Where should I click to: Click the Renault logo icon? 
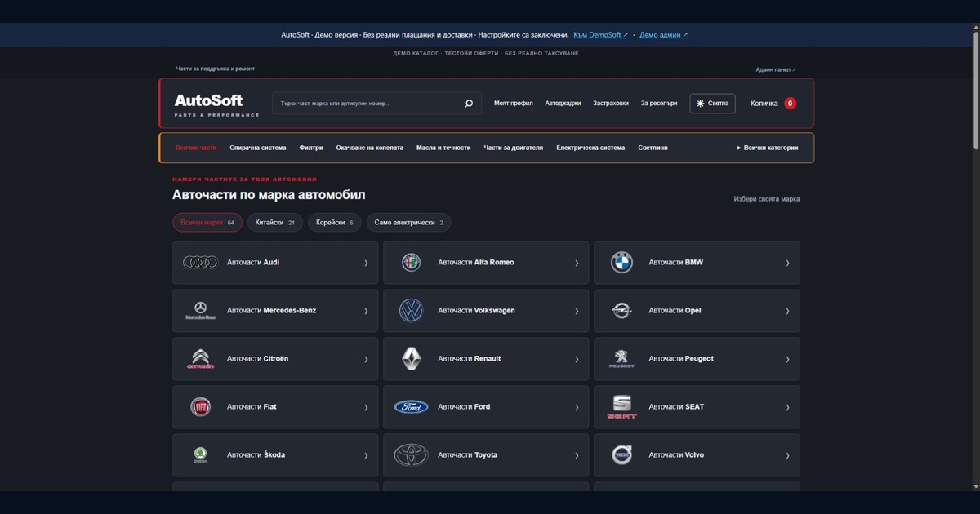tap(411, 359)
